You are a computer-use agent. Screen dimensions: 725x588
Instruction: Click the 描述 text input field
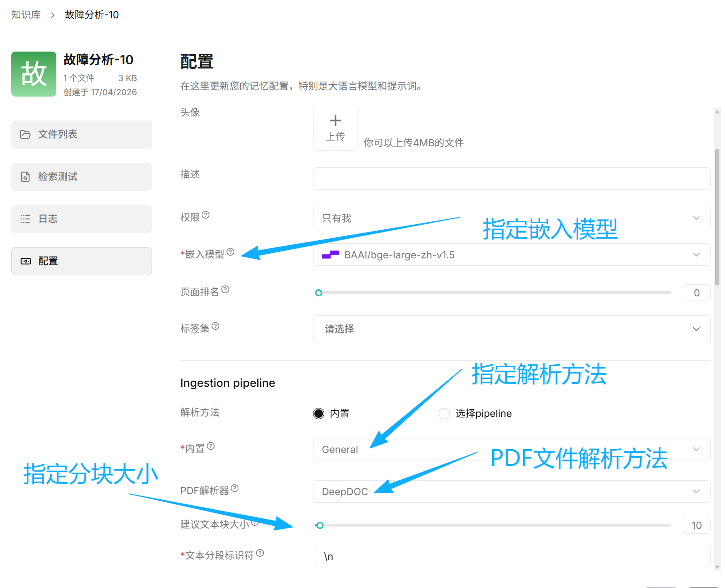511,179
